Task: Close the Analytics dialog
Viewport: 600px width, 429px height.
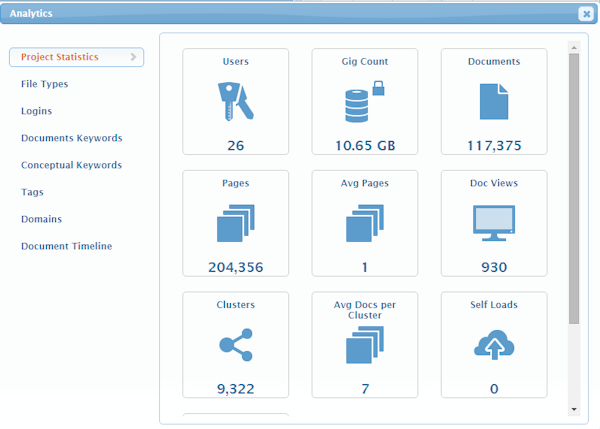Action: (586, 14)
